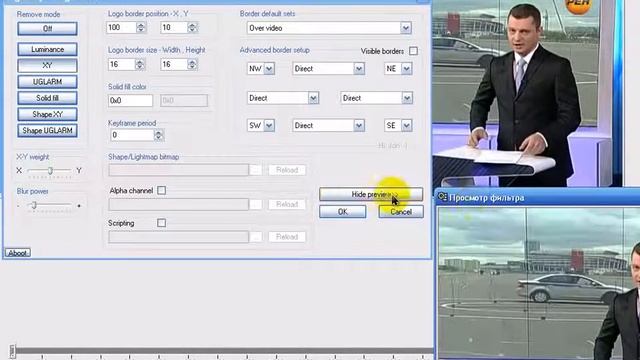Click the Logo border Height field
Screen dimensions: 640x360
(173, 64)
